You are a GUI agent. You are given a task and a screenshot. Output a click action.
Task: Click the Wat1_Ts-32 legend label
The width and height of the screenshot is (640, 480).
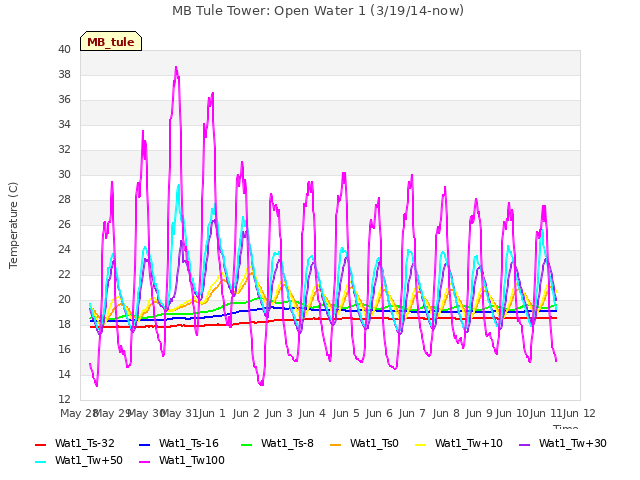85,444
